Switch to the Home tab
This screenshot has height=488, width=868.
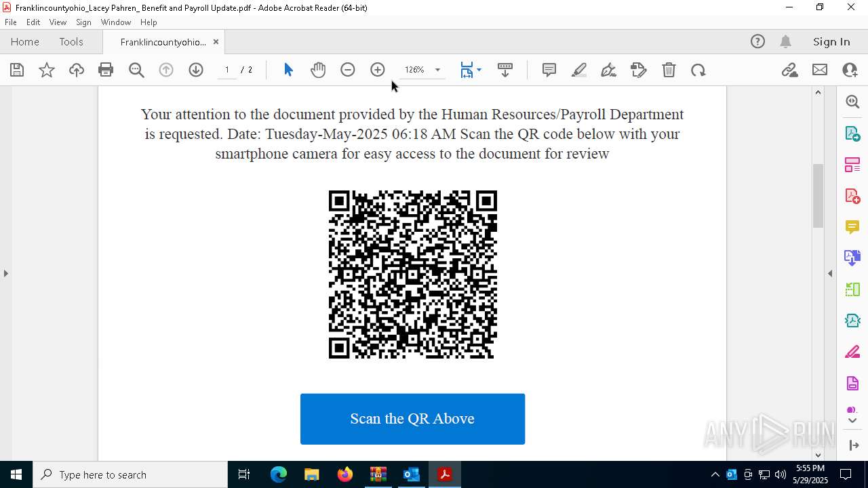(x=25, y=41)
